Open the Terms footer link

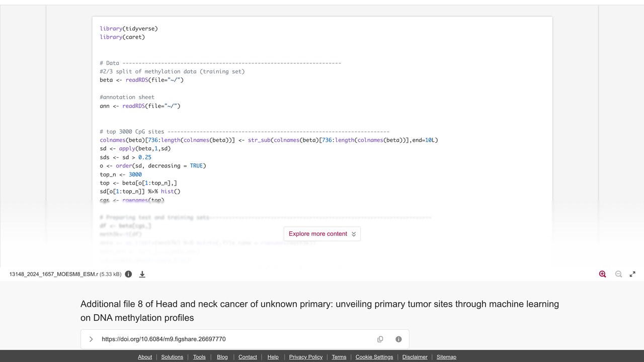point(339,357)
